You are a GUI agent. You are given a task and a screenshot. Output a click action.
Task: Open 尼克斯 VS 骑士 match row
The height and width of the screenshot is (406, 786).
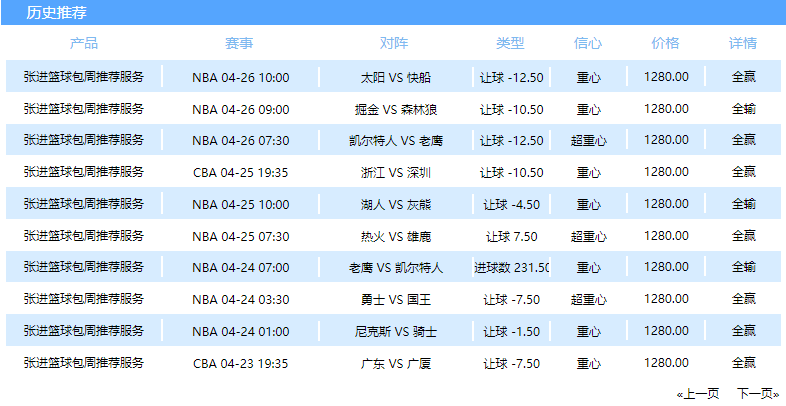(x=395, y=331)
